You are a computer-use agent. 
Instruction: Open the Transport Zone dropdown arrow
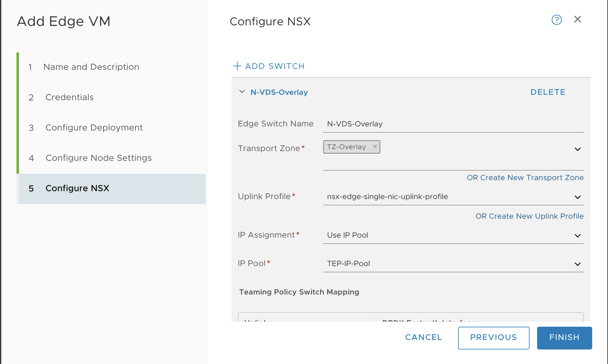(578, 149)
